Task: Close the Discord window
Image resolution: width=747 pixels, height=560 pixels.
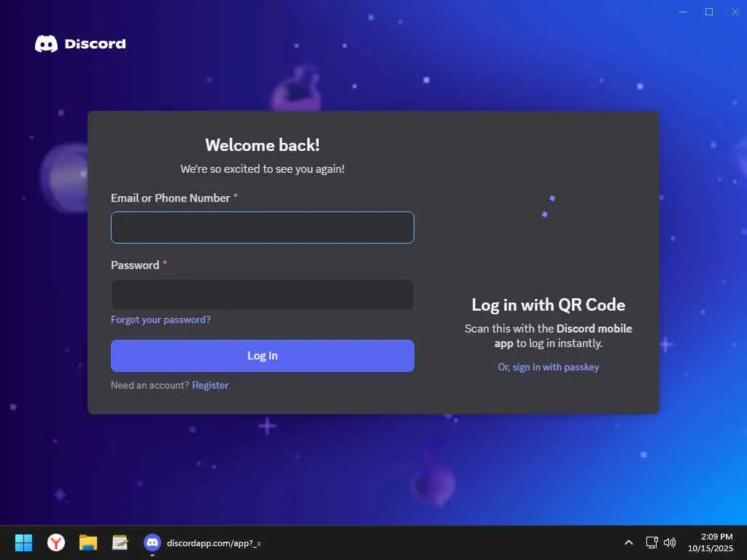Action: click(x=735, y=12)
